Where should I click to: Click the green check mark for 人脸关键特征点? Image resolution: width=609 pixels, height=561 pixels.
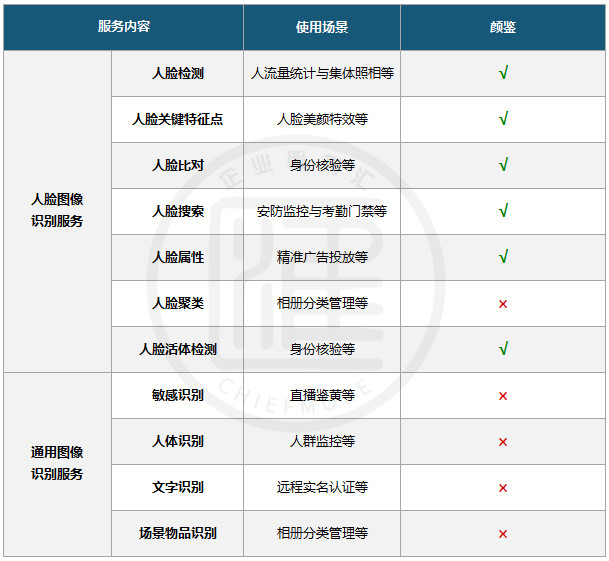(x=503, y=118)
